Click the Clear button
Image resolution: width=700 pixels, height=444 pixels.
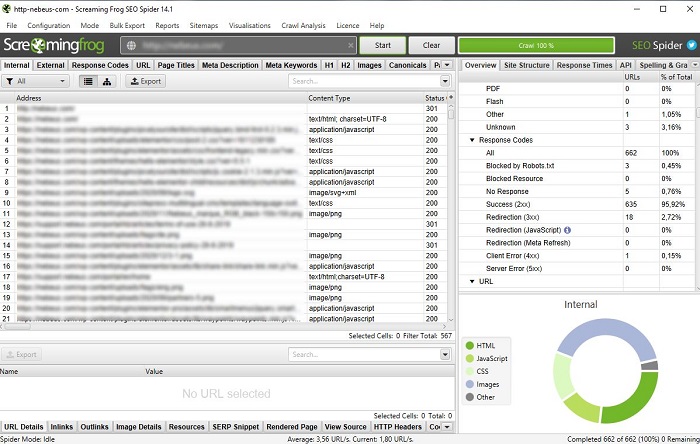[x=431, y=45]
